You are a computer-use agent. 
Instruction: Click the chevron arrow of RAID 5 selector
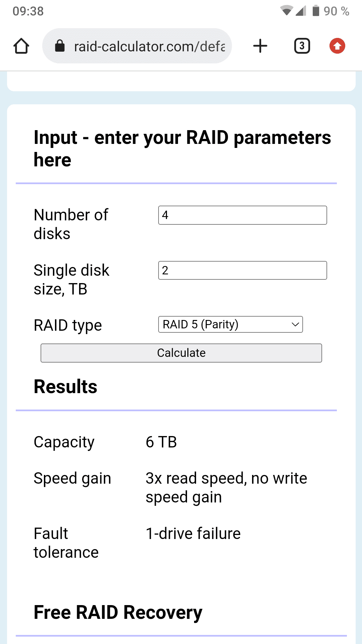click(295, 325)
